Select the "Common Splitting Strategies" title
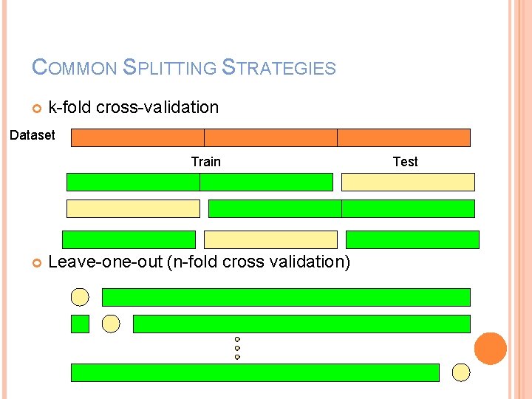The image size is (532, 399). [x=184, y=68]
